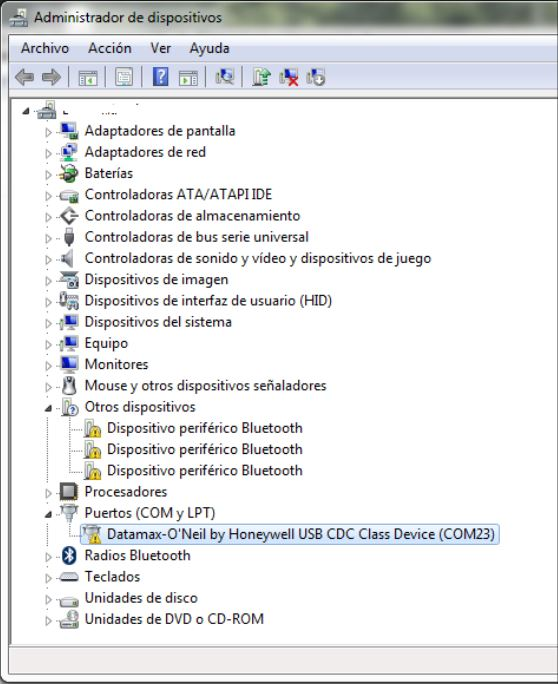Expand the Monitores node

[48, 366]
